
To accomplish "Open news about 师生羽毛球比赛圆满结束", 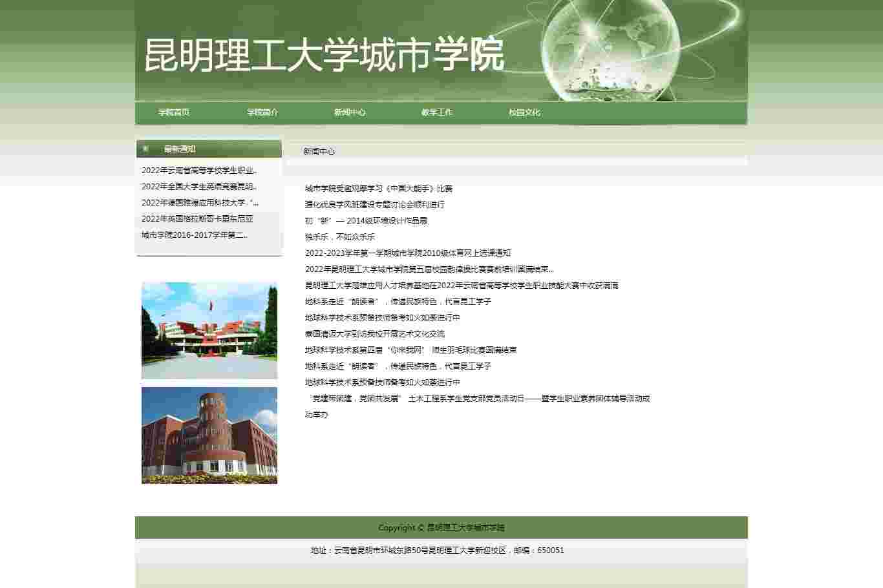I will tap(411, 350).
